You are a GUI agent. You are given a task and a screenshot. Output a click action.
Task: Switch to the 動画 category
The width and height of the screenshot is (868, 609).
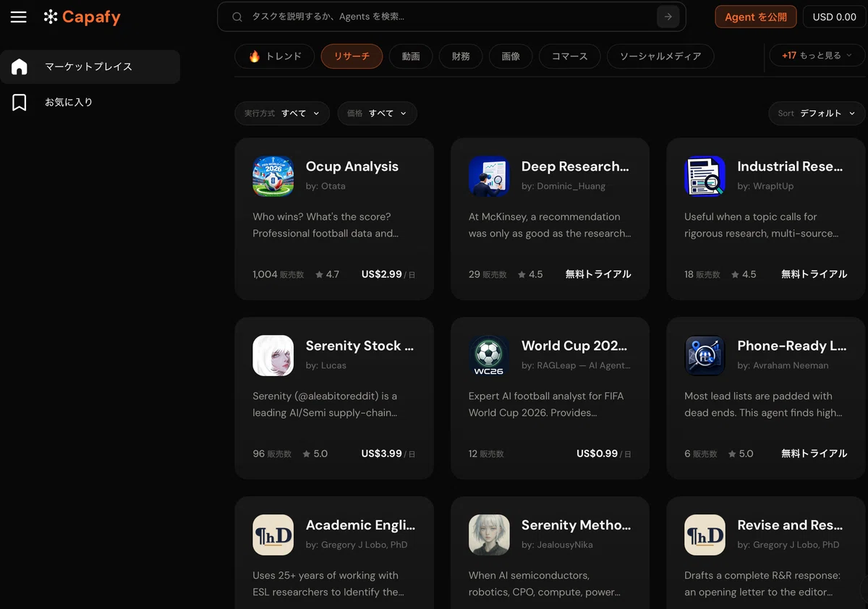[411, 56]
